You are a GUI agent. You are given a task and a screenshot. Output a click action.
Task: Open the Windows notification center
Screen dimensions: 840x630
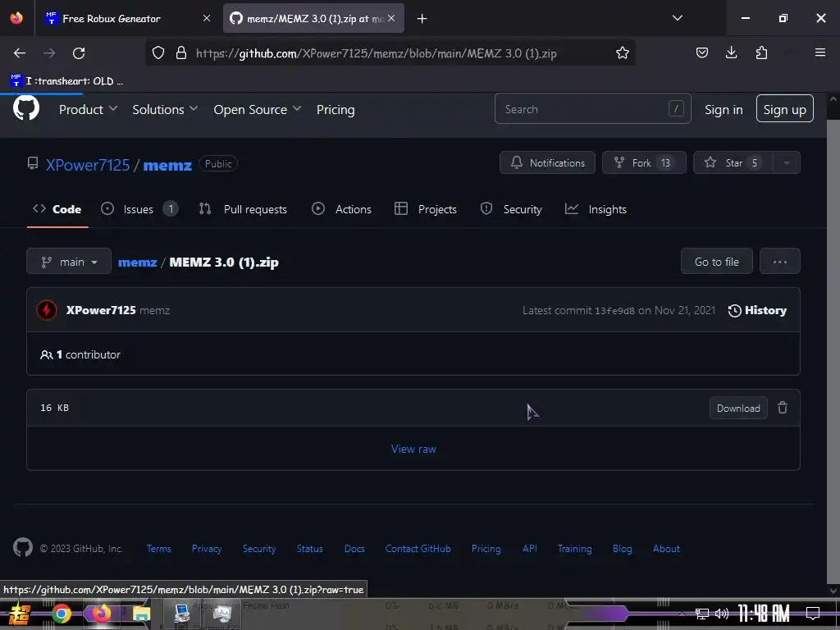click(x=813, y=613)
